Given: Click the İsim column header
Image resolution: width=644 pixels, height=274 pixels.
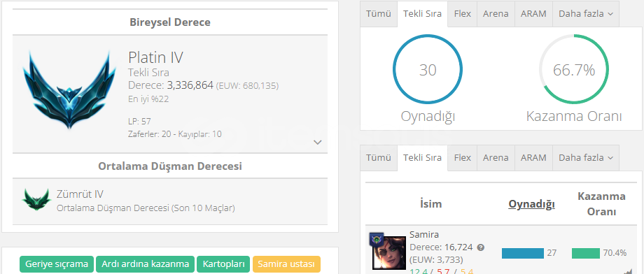Looking at the screenshot, I should (x=430, y=203).
